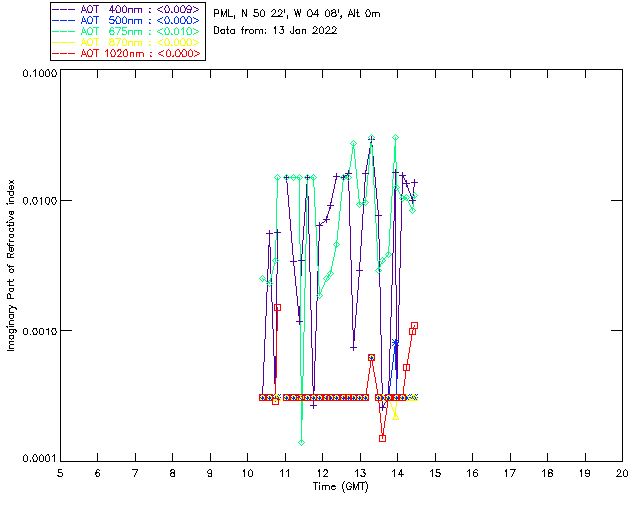Image resolution: width=640 pixels, height=512 pixels.
Task: Click the AOT 400nm legend entry
Action: point(127,9)
